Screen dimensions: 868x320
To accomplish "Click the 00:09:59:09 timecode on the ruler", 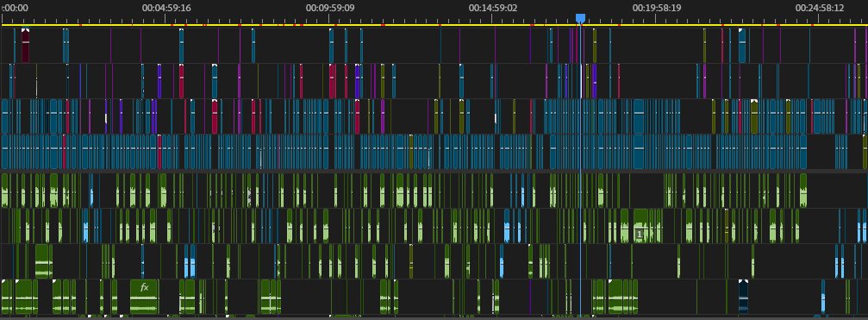I will [x=330, y=8].
